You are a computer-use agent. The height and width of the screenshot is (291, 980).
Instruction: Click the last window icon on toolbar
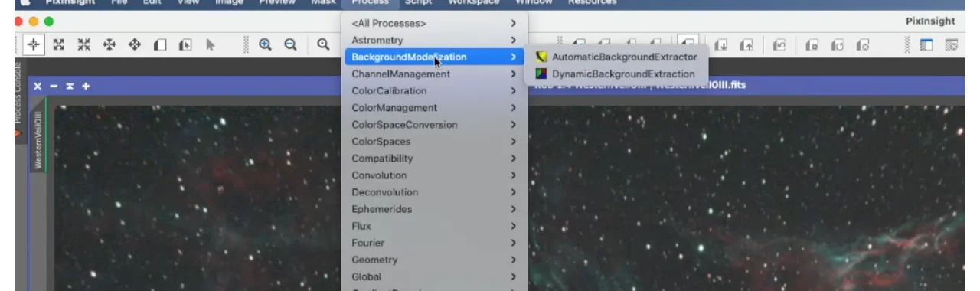pos(952,45)
